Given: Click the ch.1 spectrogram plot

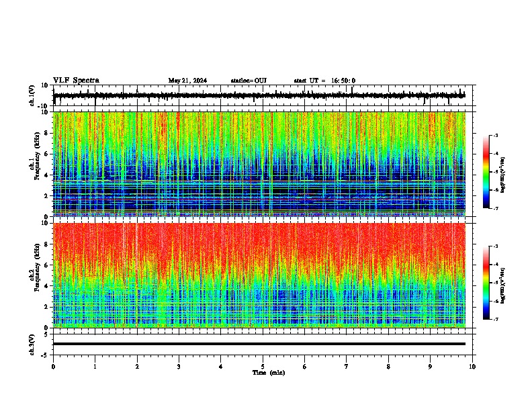Looking at the screenshot, I should pyautogui.click(x=259, y=164).
